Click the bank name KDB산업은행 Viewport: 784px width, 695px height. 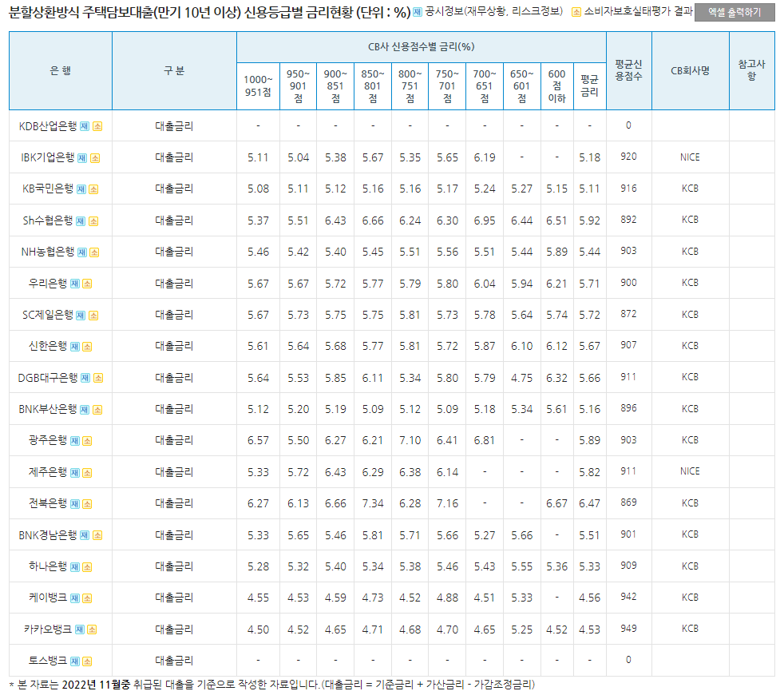48,126
